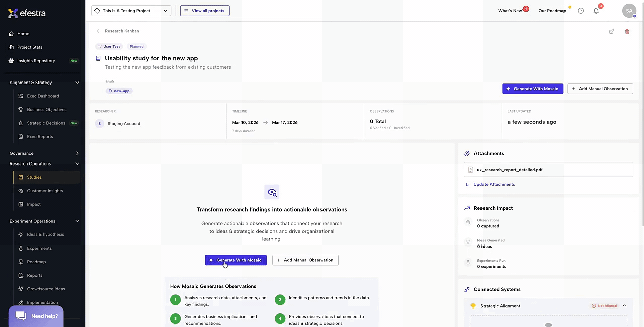The height and width of the screenshot is (327, 644).
Task: Click the center Generate With Mosaic button
Action: (235, 260)
